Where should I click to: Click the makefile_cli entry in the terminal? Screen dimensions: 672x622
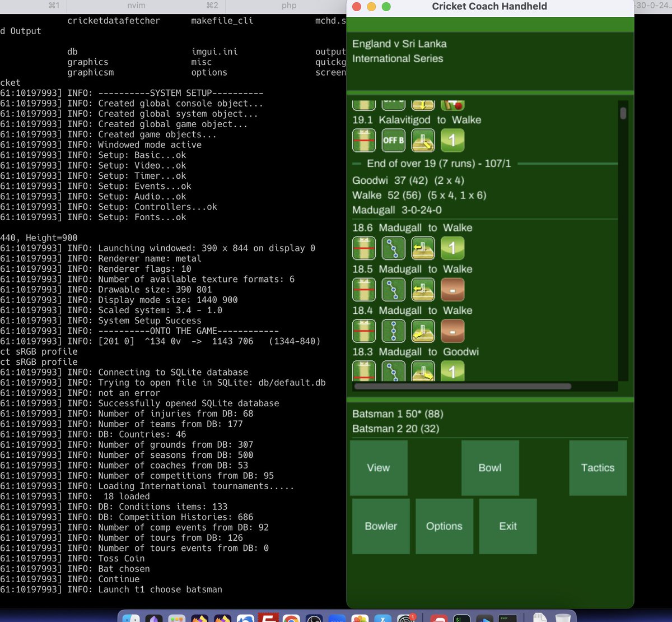[x=222, y=21]
